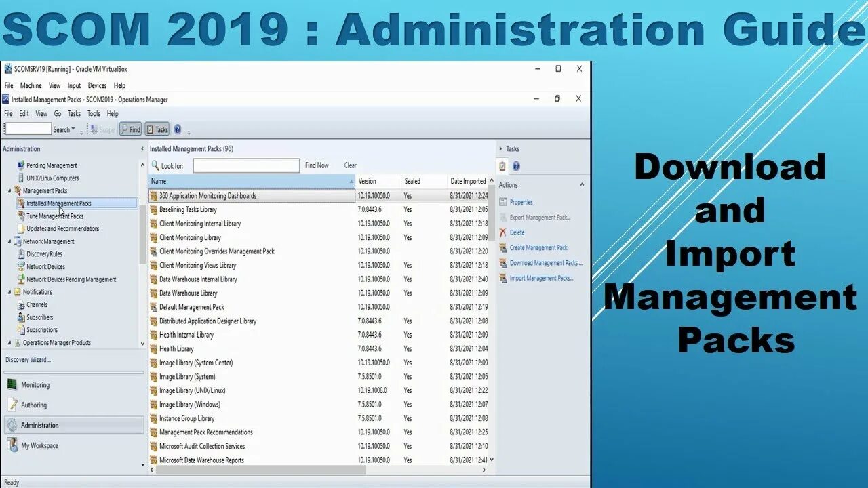This screenshot has width=868, height=488.
Task: Click the Download Management Packs icon
Action: [503, 263]
